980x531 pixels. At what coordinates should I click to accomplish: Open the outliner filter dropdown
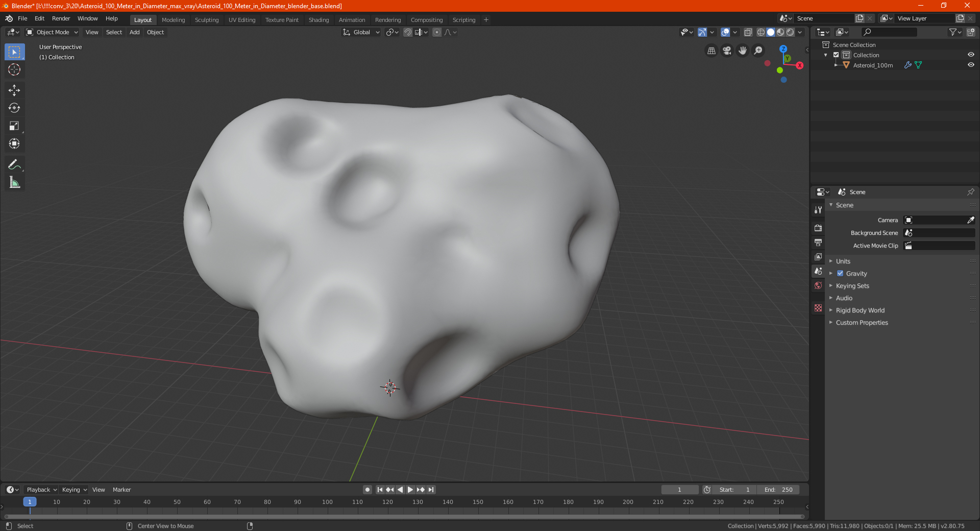point(954,32)
